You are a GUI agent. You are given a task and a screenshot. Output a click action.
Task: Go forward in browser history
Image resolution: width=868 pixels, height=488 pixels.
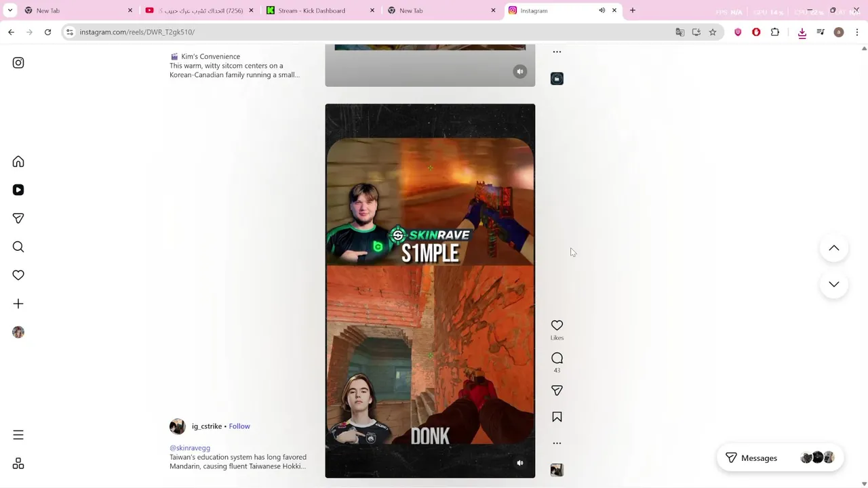[30, 33]
